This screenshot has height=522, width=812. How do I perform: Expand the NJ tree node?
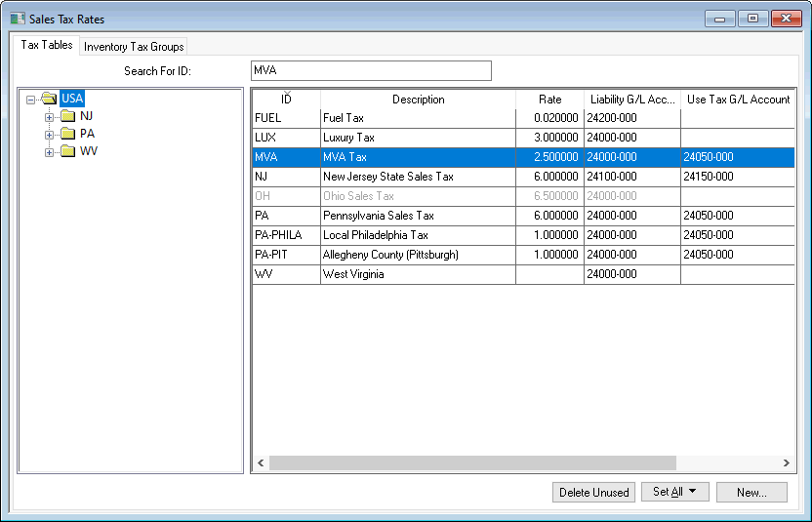(x=50, y=116)
